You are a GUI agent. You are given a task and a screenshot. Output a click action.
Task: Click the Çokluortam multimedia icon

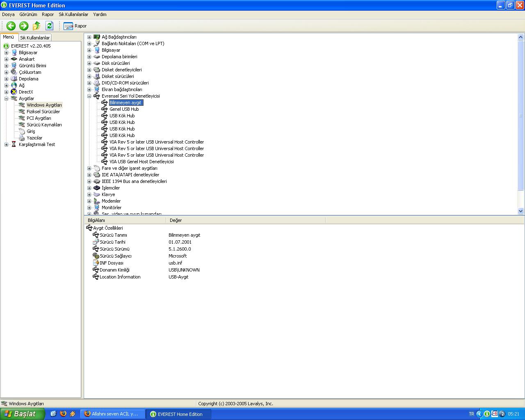point(14,72)
